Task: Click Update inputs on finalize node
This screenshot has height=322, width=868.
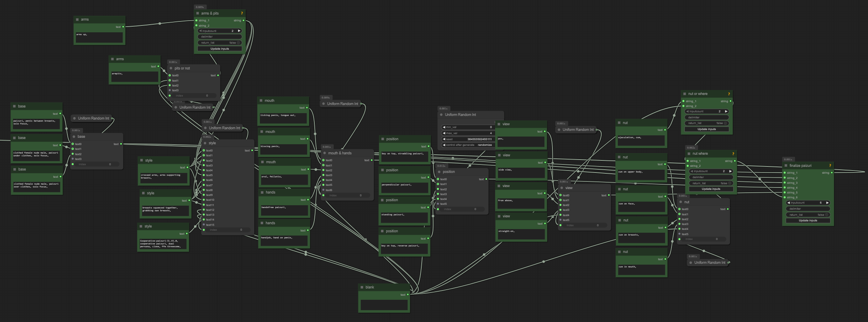Action: coord(808,221)
